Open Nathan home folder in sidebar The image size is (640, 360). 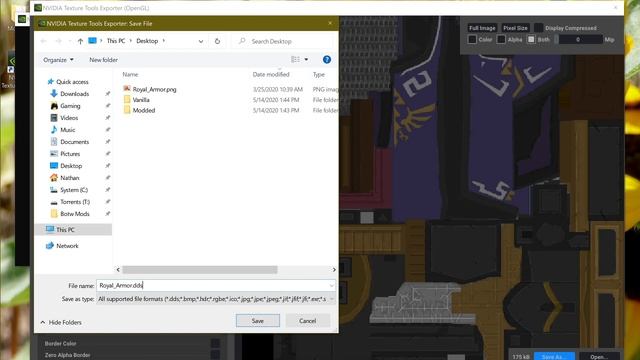(x=69, y=178)
